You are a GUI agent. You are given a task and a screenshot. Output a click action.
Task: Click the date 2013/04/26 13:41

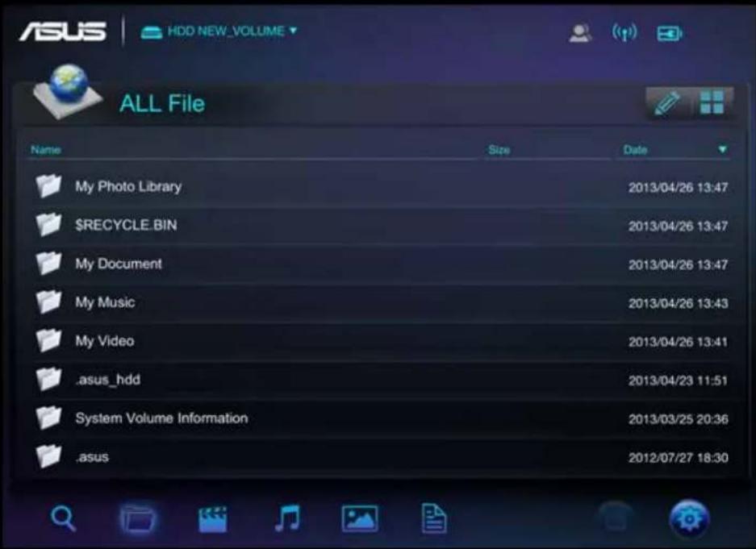click(678, 342)
